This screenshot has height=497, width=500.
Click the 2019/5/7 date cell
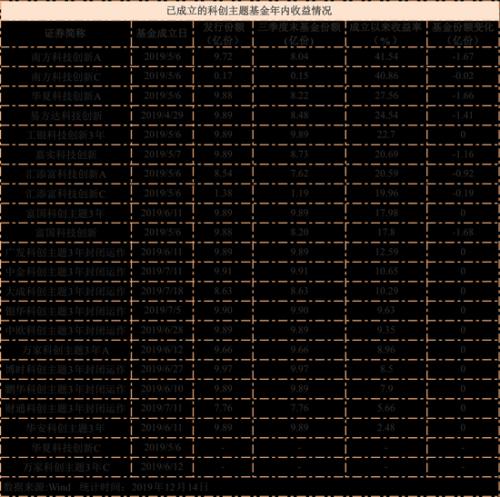[x=162, y=154]
